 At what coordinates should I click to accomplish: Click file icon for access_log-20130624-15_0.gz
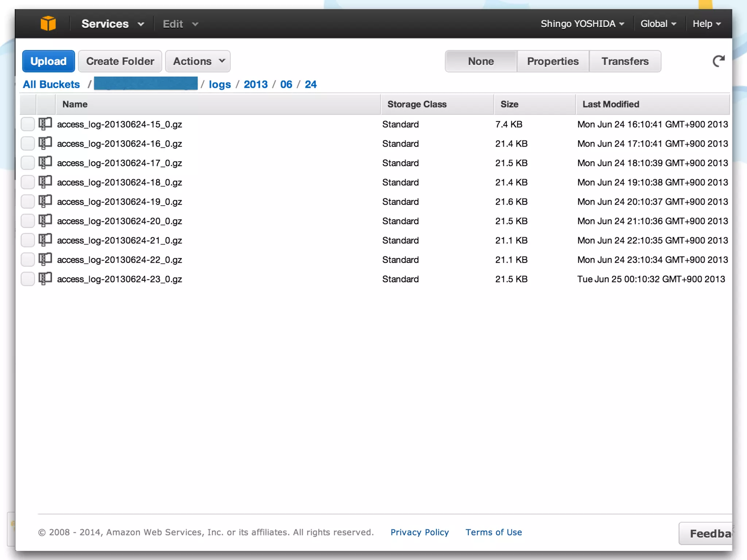coord(45,124)
